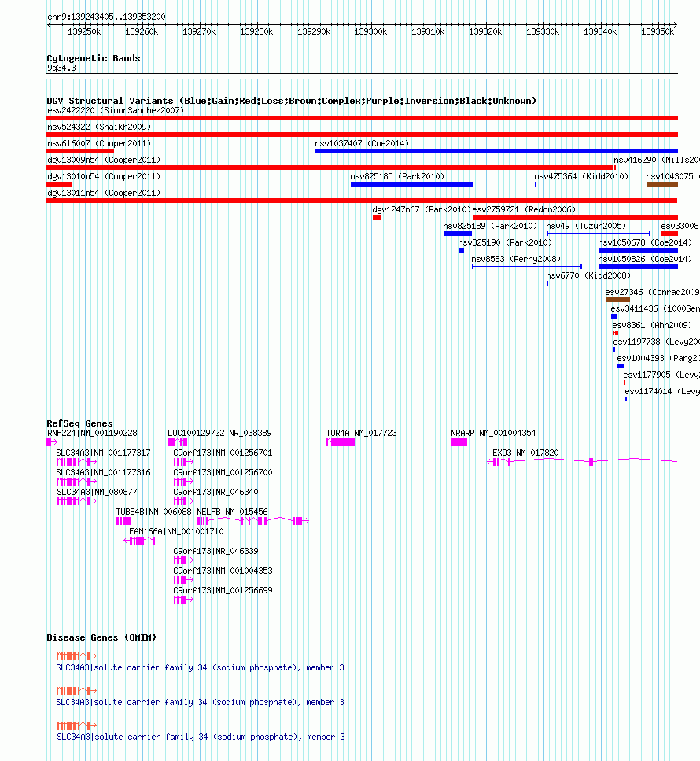This screenshot has height=761, width=700.
Task: Open the third SLC34A3 solute carrier link
Action: click(x=201, y=737)
